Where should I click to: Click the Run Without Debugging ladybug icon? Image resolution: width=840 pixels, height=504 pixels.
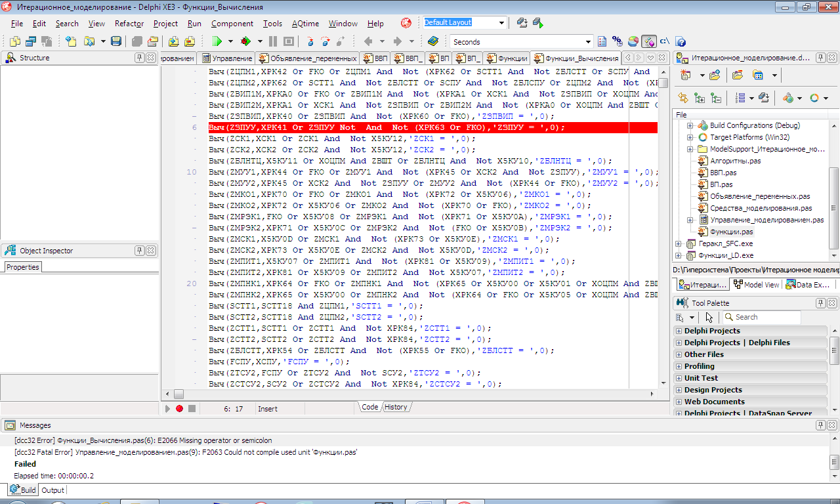pos(245,41)
